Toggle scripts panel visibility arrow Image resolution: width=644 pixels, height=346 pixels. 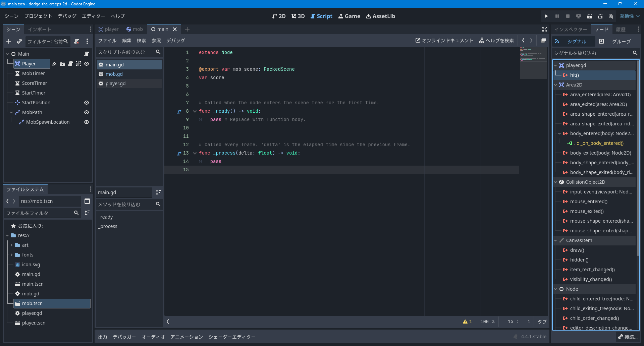click(x=168, y=322)
